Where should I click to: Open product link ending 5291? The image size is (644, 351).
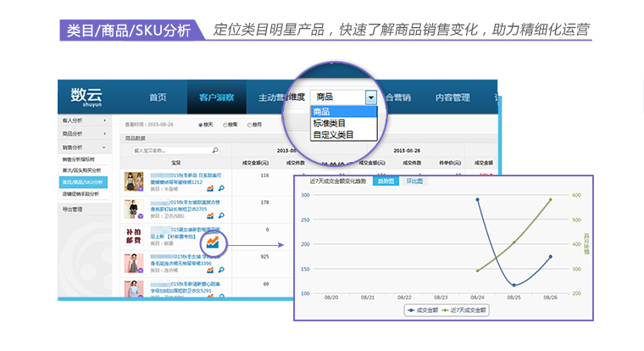pyautogui.click(x=186, y=287)
